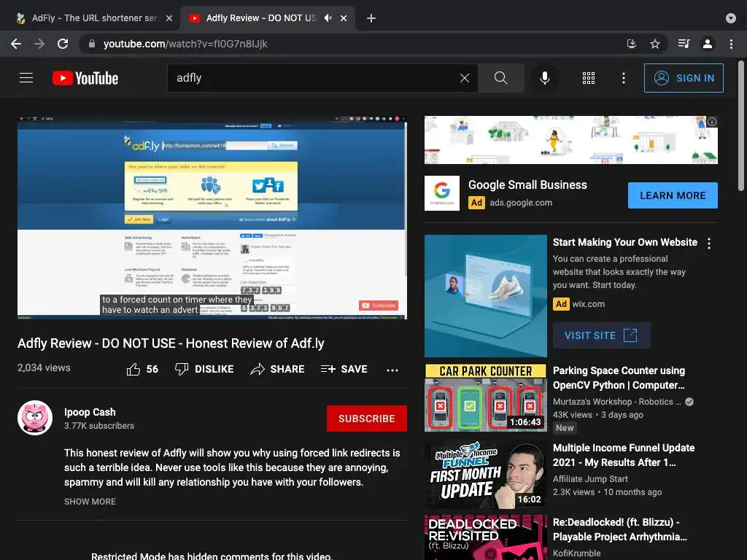Save the video to a playlist
The height and width of the screenshot is (560, 747).
click(x=344, y=369)
